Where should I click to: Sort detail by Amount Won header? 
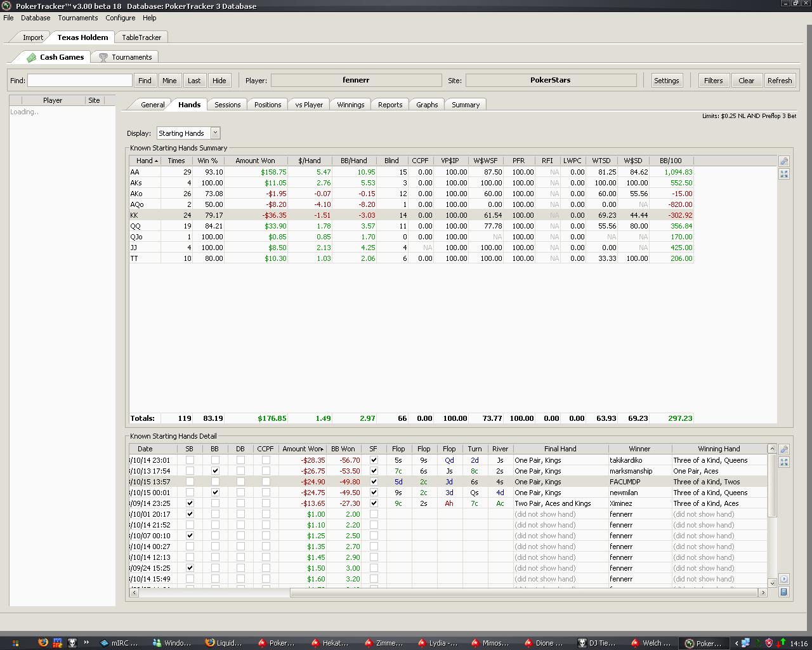click(x=303, y=449)
